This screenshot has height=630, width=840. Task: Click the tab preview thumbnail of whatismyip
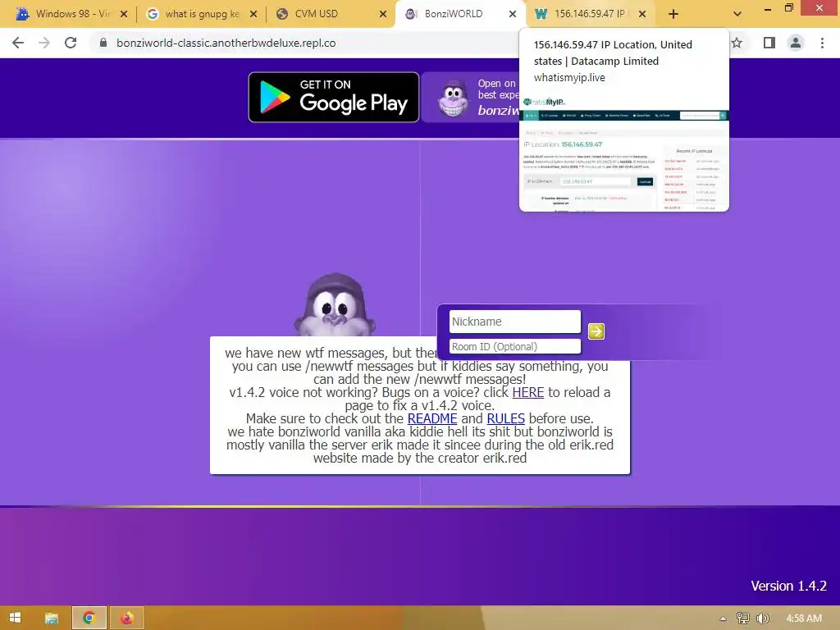pyautogui.click(x=624, y=153)
